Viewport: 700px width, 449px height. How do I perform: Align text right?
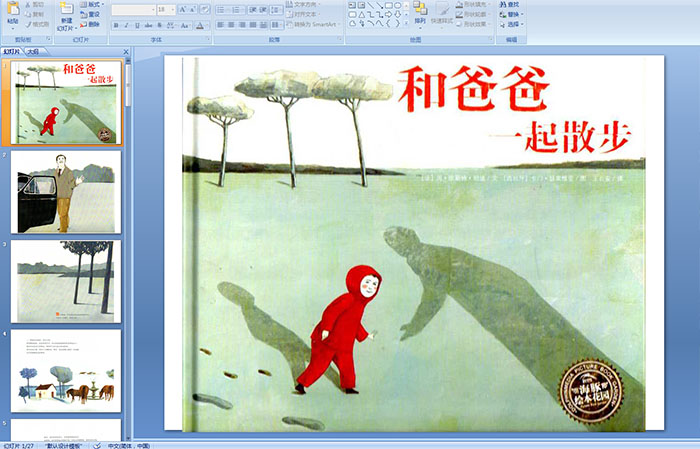[242, 25]
